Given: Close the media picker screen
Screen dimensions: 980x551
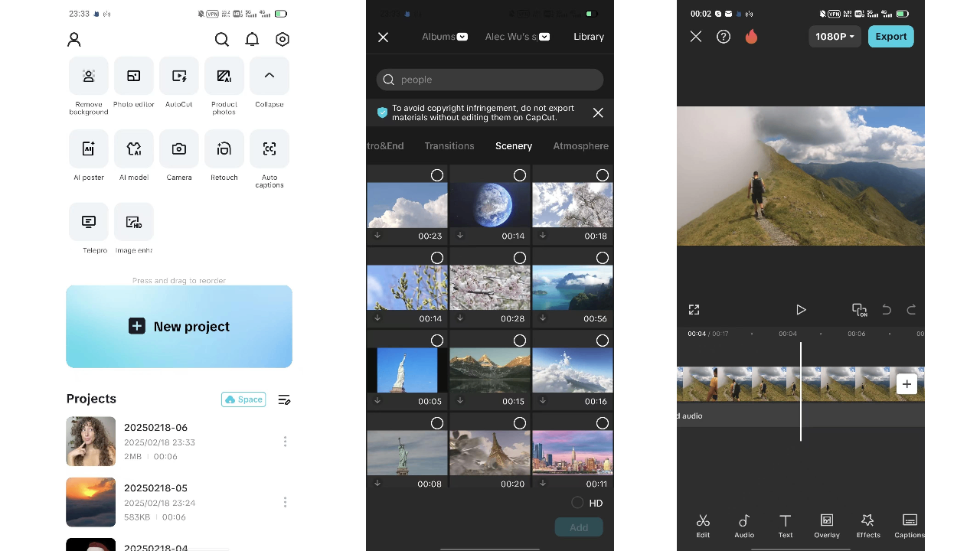Looking at the screenshot, I should [384, 37].
